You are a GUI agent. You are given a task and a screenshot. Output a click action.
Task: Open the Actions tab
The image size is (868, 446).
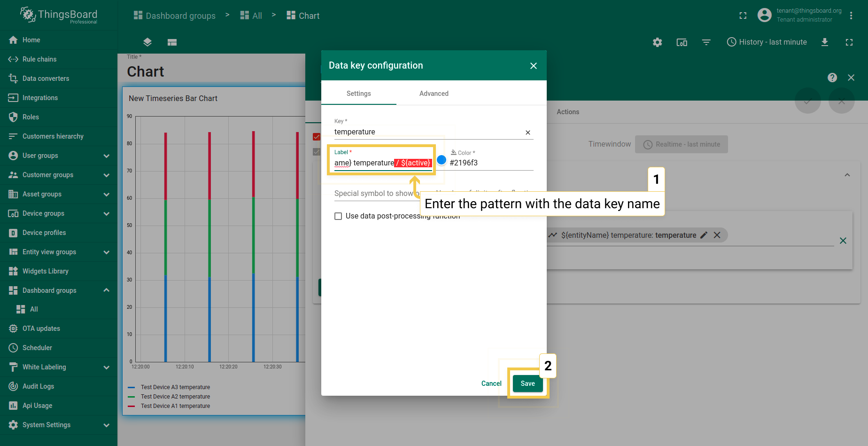[568, 112]
